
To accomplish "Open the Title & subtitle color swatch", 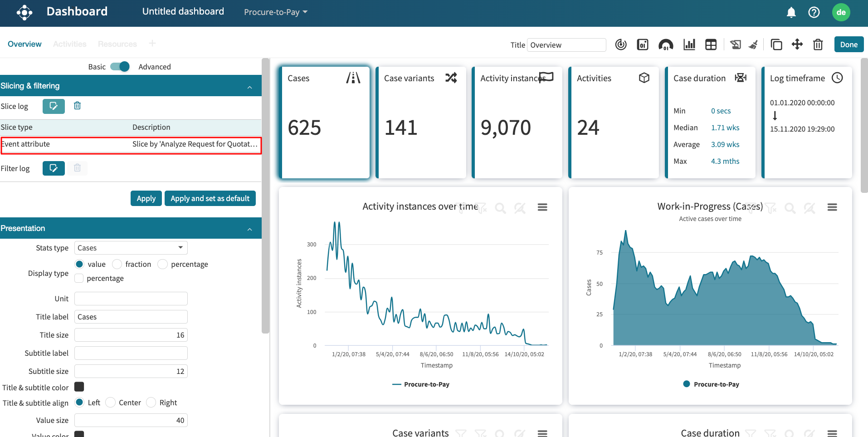I will (79, 387).
